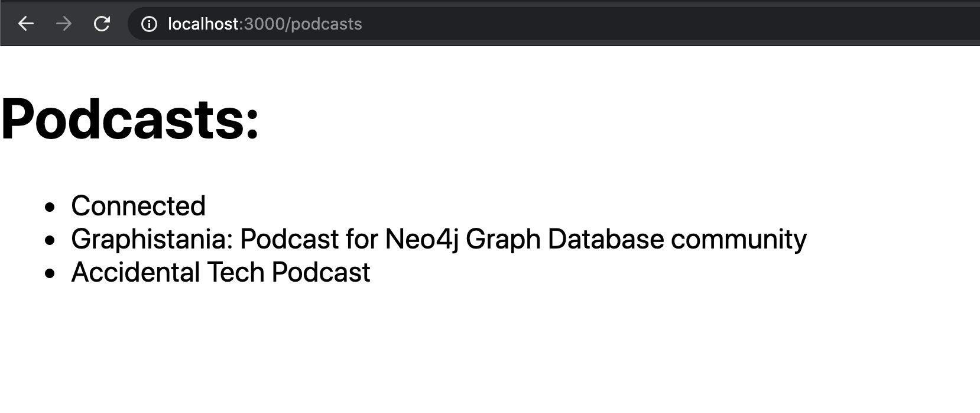
Task: View site information icon by URL
Action: (x=150, y=24)
